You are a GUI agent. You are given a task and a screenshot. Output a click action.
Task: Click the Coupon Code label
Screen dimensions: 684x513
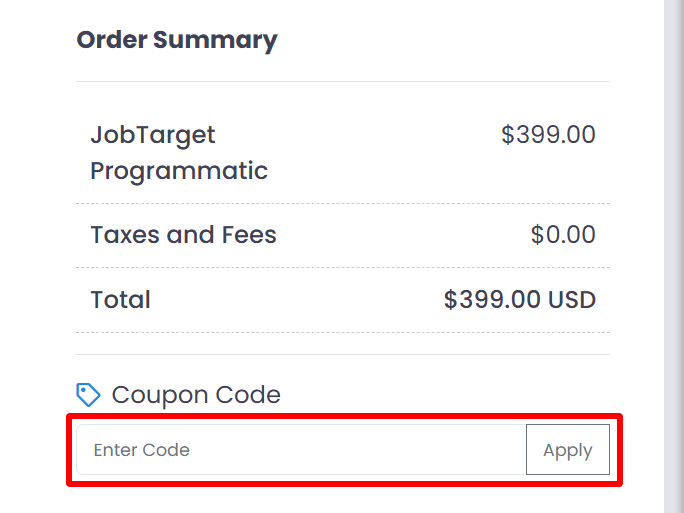(x=196, y=395)
